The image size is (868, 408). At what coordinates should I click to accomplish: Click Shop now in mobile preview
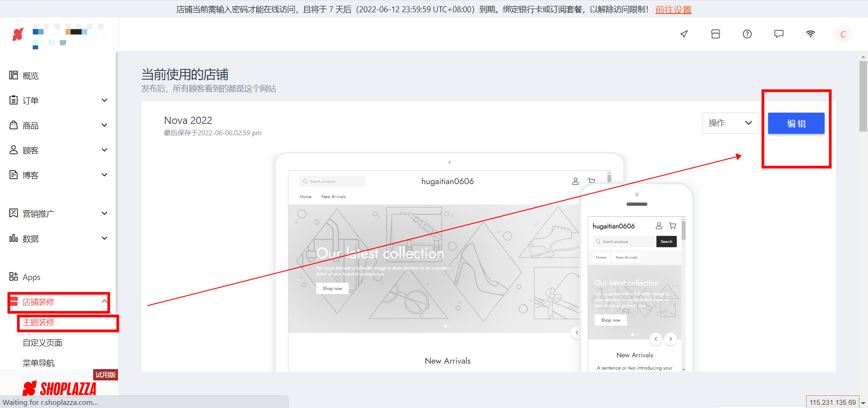[x=611, y=320]
